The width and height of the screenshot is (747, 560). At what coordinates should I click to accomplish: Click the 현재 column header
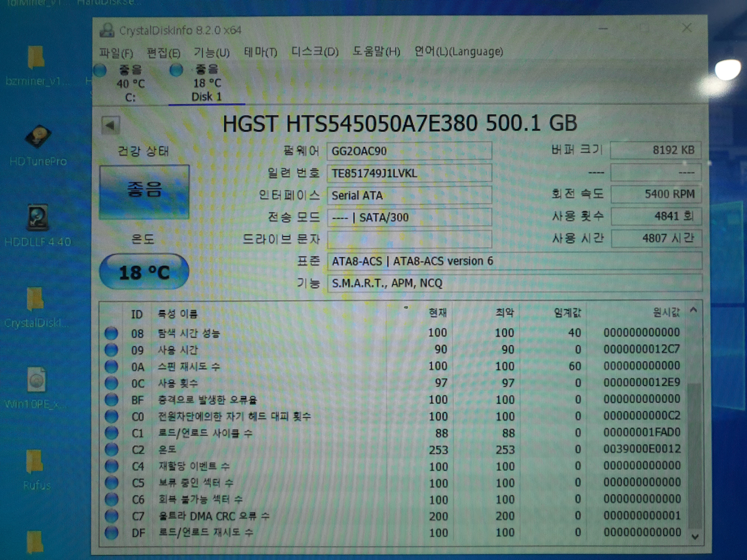[438, 313]
